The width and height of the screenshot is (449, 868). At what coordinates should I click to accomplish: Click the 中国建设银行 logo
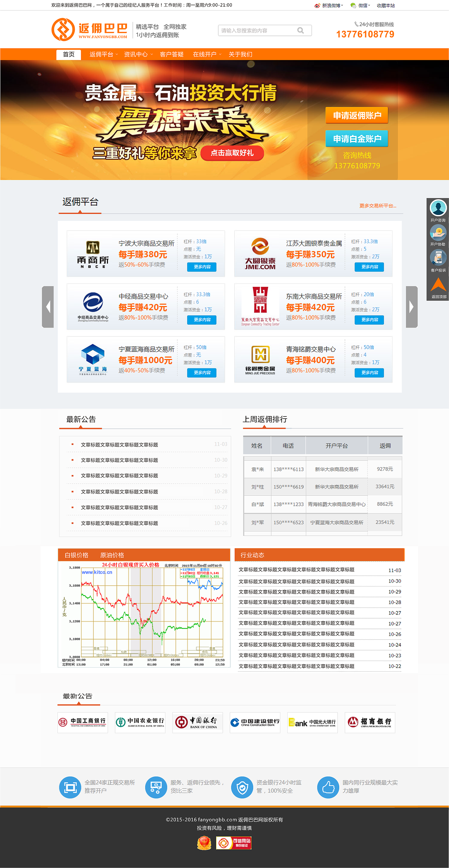pos(255,723)
